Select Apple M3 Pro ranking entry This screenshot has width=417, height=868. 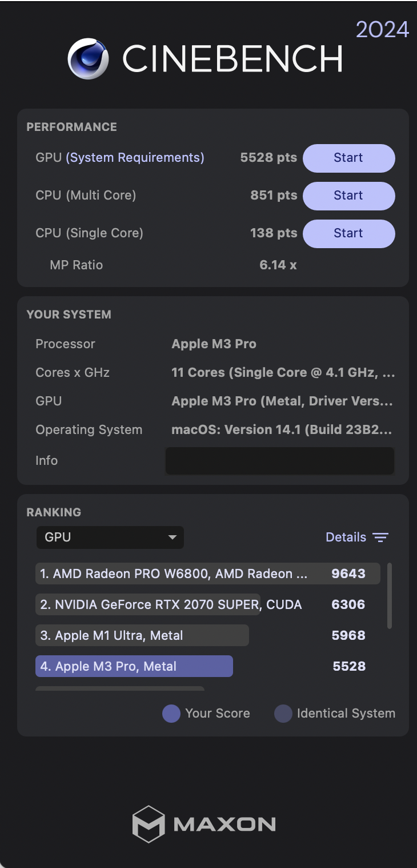[134, 667]
